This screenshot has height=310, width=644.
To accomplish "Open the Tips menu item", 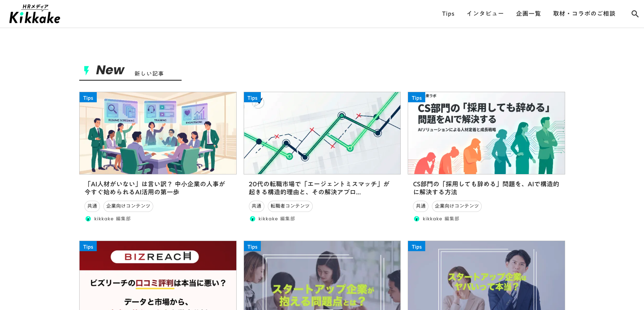I will tap(448, 14).
